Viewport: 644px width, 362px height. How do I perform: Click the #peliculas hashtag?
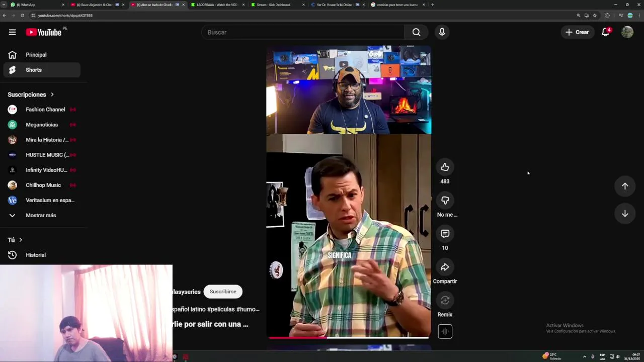[x=221, y=309]
